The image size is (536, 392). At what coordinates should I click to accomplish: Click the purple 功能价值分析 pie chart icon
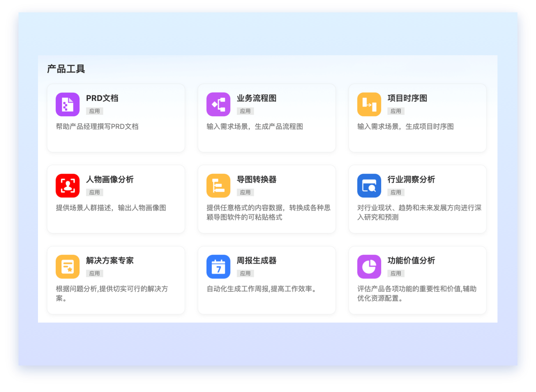tap(369, 267)
